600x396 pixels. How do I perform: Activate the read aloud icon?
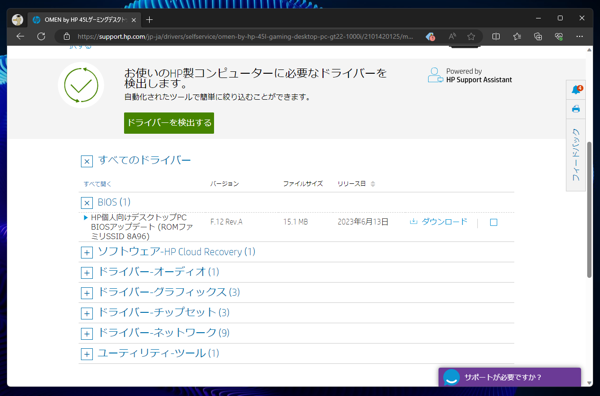click(452, 36)
